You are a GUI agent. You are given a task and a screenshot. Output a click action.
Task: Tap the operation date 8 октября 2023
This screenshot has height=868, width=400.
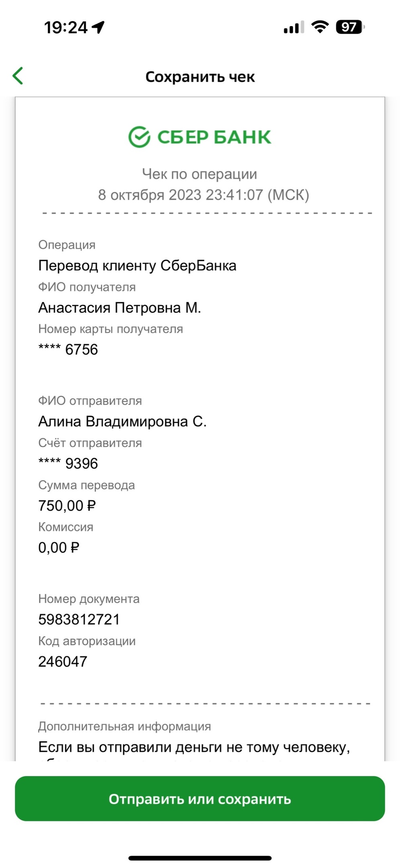click(150, 195)
